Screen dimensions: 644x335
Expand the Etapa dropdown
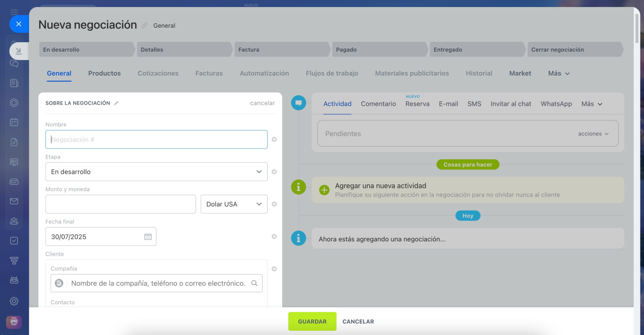tap(156, 172)
